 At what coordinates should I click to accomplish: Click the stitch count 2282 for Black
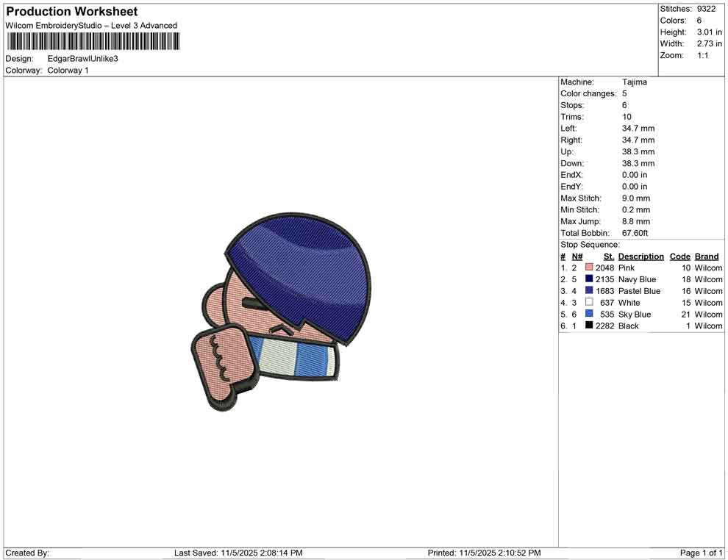(x=605, y=326)
